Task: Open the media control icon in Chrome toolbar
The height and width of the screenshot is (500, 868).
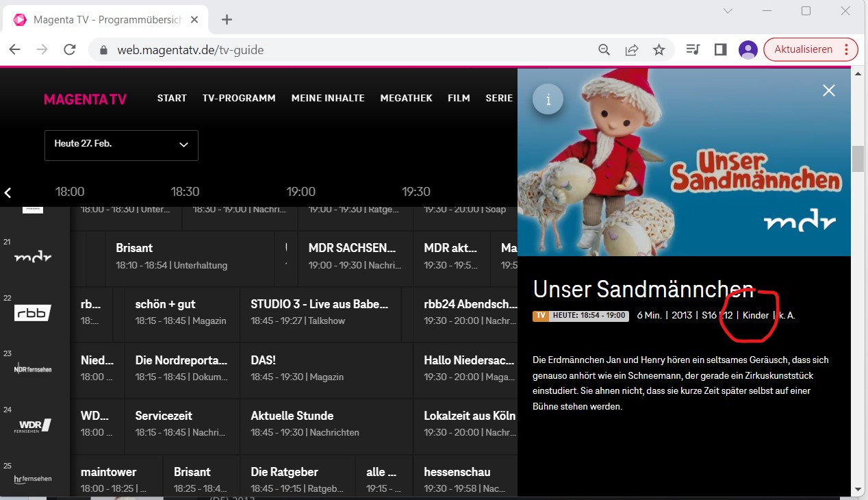Action: click(x=693, y=49)
